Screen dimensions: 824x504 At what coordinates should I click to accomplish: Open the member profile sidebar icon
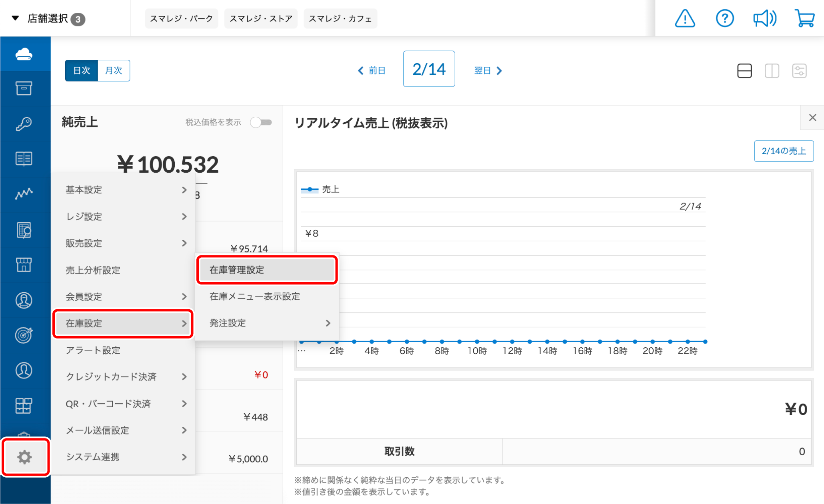coord(24,300)
